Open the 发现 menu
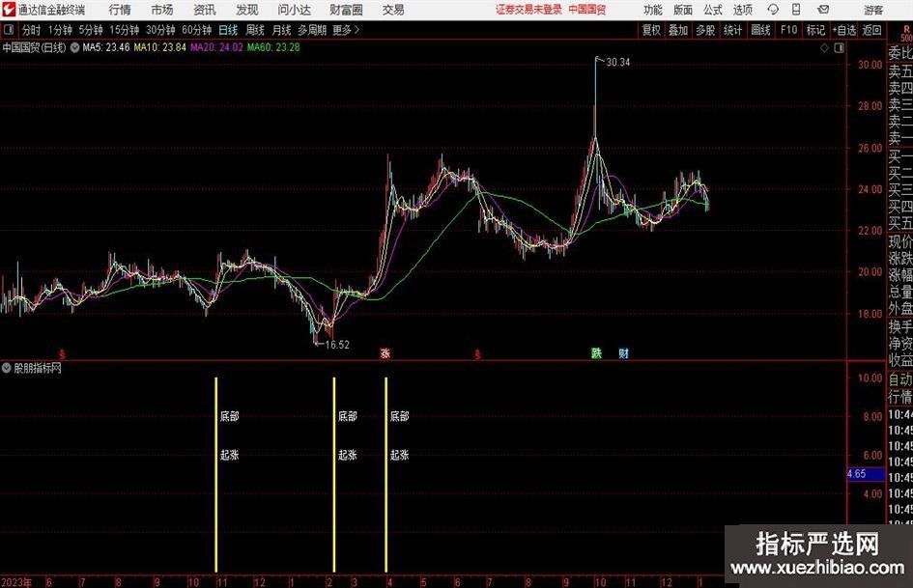This screenshot has width=913, height=588. (x=247, y=10)
